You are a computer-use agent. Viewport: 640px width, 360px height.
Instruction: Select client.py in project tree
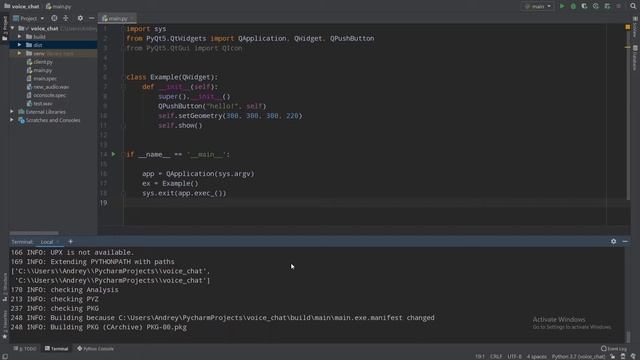40,62
